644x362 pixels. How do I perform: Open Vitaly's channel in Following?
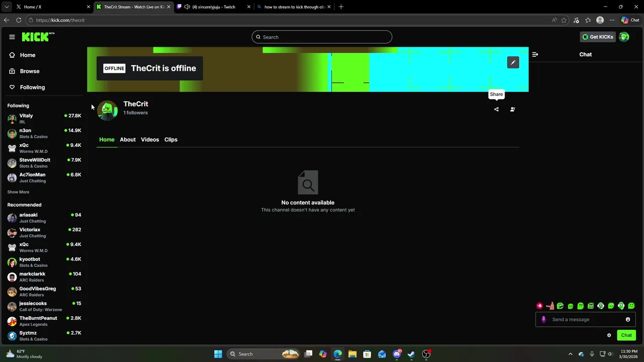click(44, 119)
